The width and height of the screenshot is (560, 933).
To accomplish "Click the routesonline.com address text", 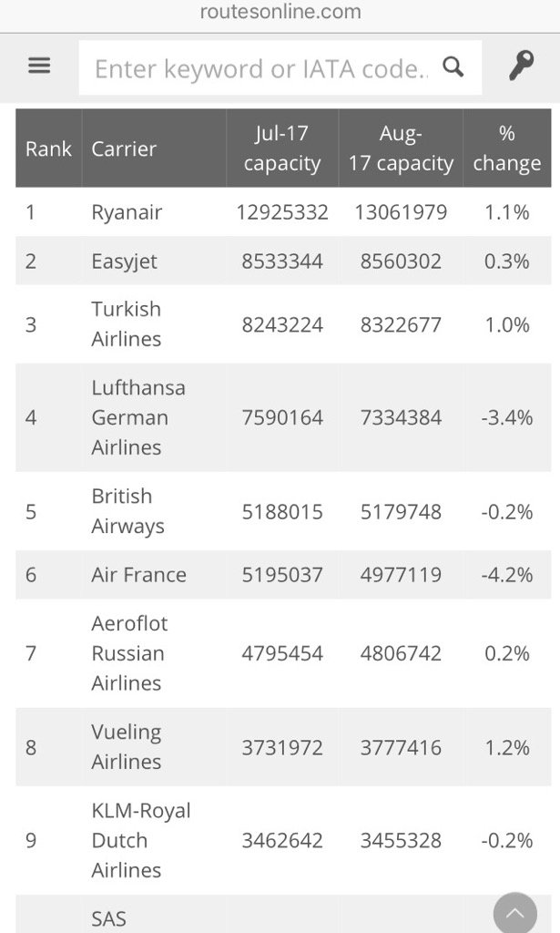I will [280, 12].
